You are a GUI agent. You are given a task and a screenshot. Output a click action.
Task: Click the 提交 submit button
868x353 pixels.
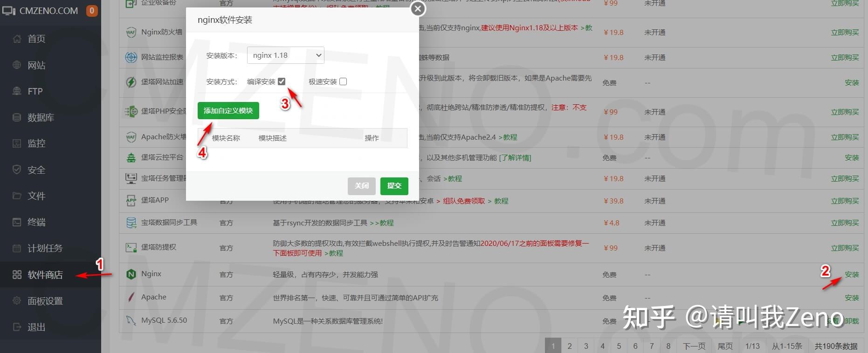[394, 186]
